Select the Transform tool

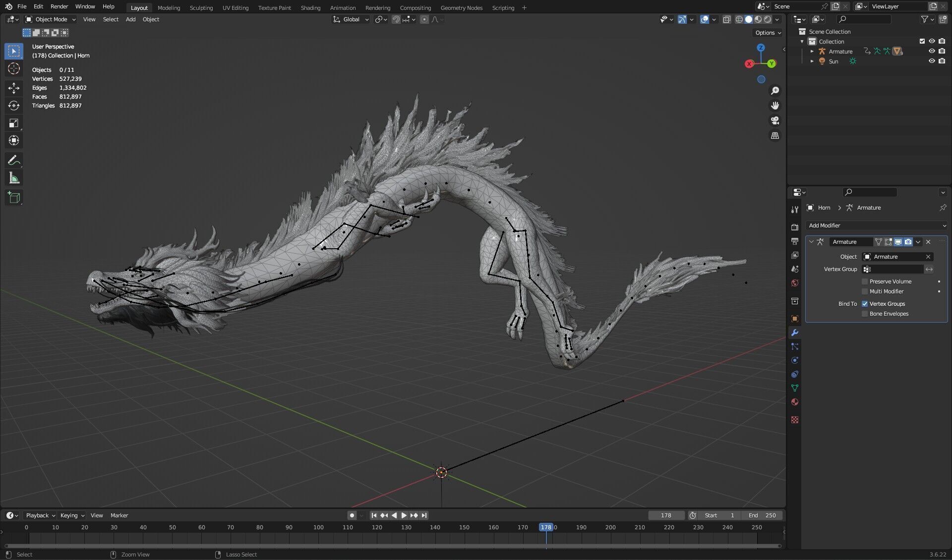pyautogui.click(x=14, y=140)
